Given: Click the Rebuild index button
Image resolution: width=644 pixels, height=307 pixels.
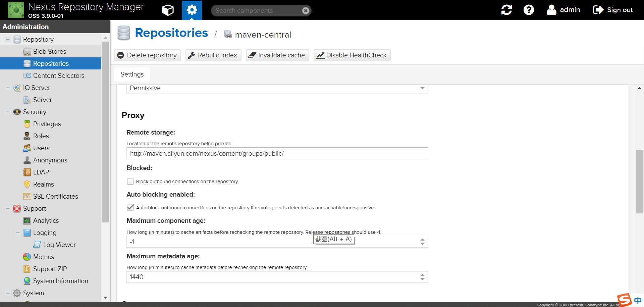Looking at the screenshot, I should click(x=213, y=55).
